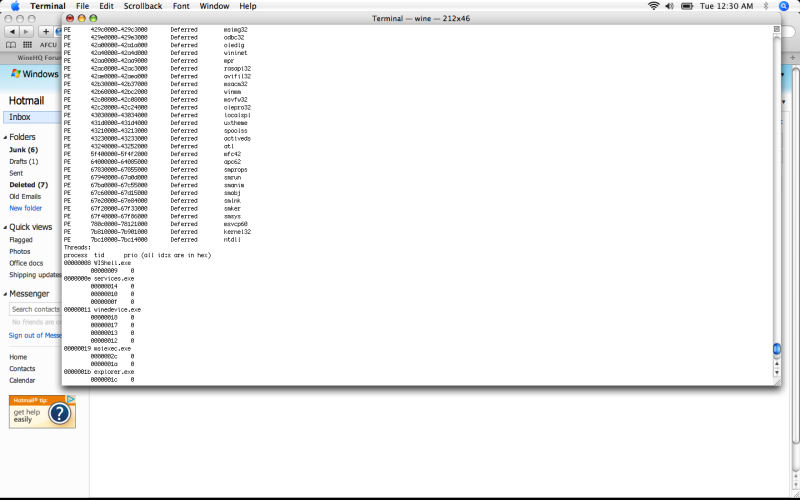Open the Junk (6) folder
The image size is (800, 500).
pyautogui.click(x=24, y=150)
